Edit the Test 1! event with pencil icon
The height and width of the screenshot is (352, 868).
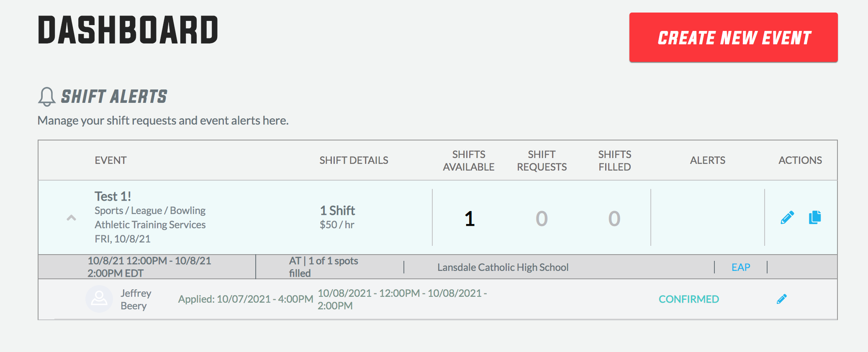click(x=787, y=217)
